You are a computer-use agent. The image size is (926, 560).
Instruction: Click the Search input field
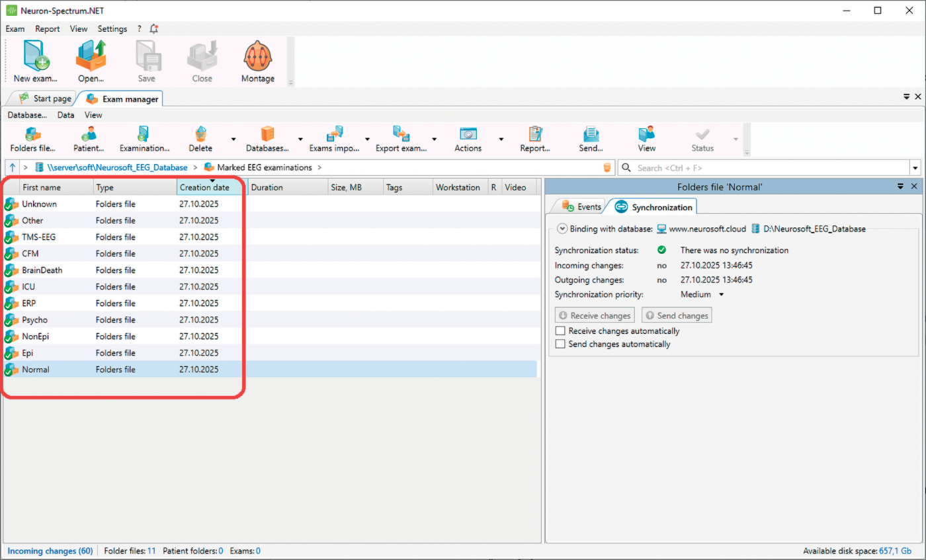[x=764, y=168]
